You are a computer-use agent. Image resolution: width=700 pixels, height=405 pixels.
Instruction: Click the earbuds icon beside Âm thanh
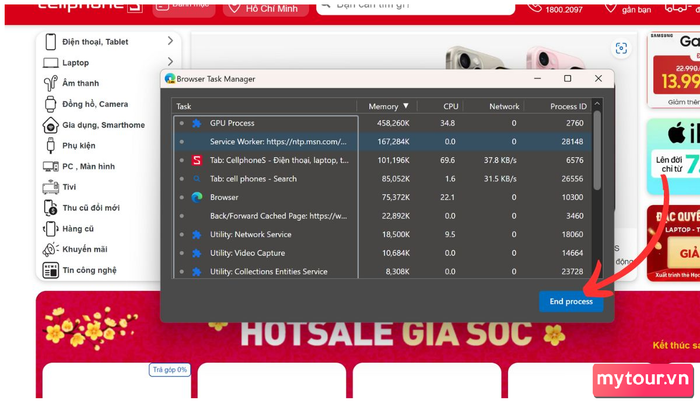click(x=50, y=83)
